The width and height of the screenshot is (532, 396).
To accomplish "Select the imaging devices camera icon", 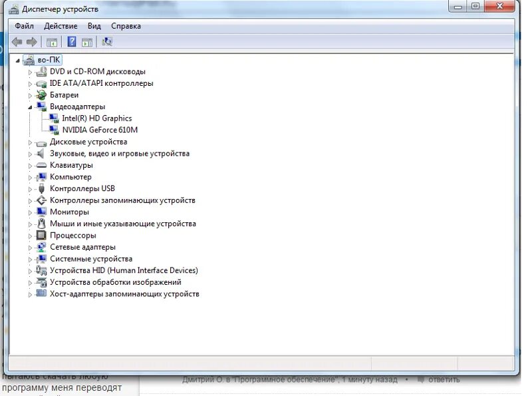I will pyautogui.click(x=41, y=282).
